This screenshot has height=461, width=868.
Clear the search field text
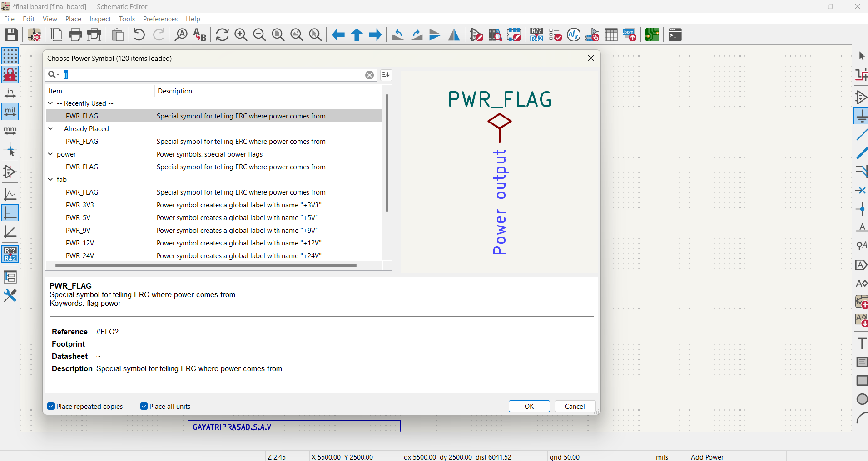[x=370, y=75]
